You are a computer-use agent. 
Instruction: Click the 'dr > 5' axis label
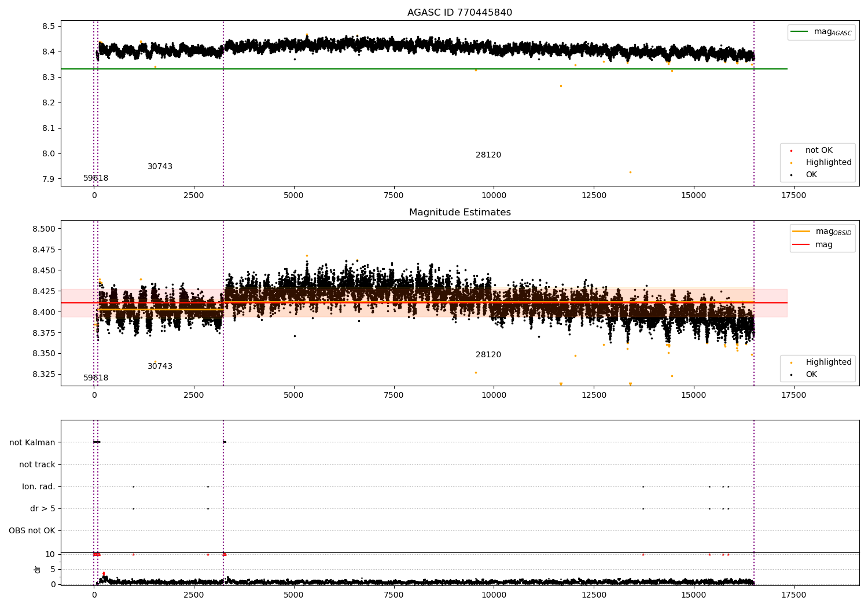pyautogui.click(x=43, y=509)
